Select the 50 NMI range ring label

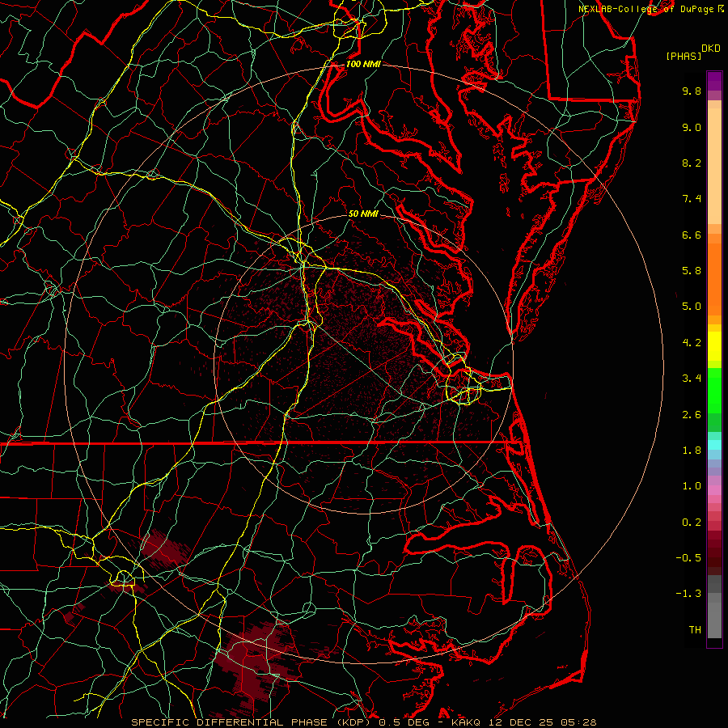[363, 214]
